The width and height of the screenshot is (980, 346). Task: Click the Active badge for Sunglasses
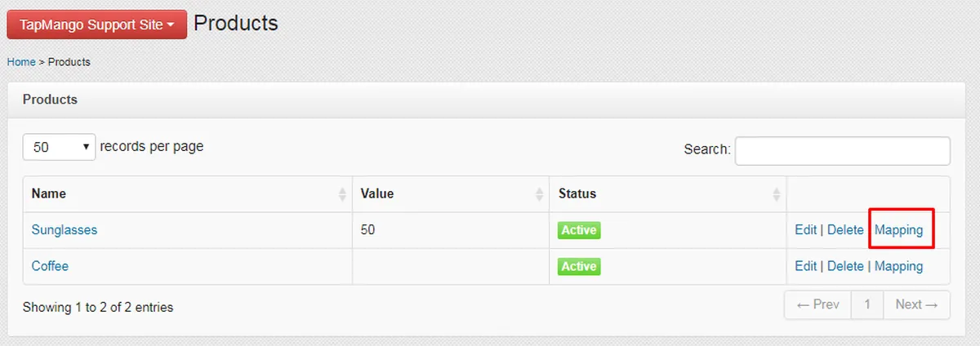point(579,230)
